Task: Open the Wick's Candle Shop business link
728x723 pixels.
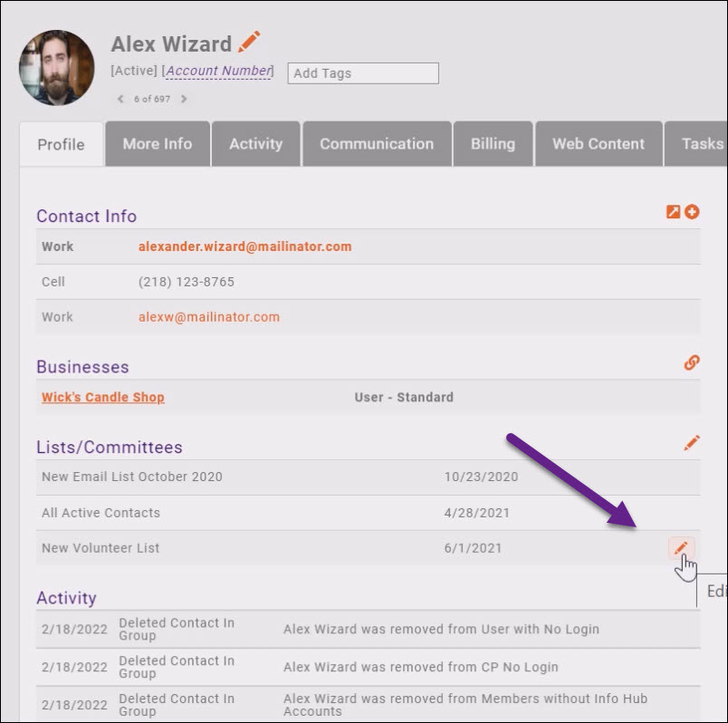Action: (x=103, y=397)
